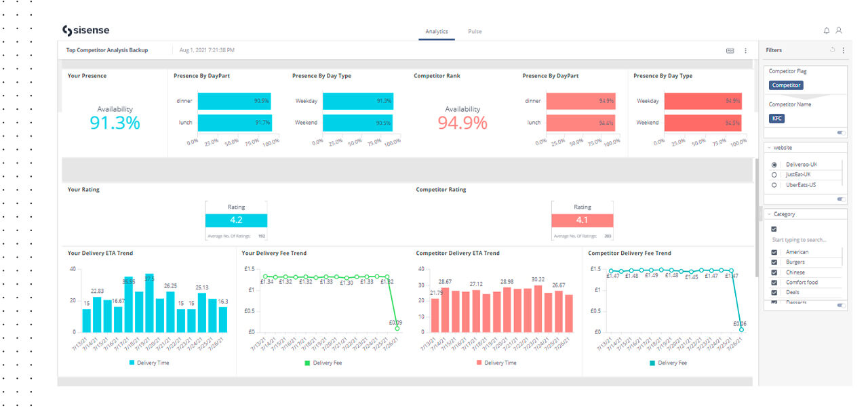Click the red 4.1 competitor rating box

point(583,220)
